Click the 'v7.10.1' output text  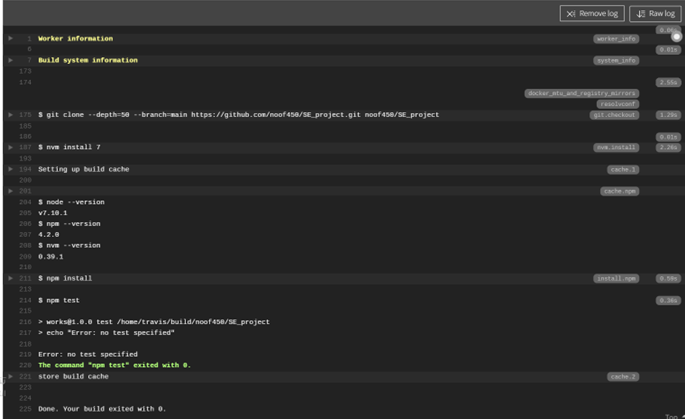point(53,213)
